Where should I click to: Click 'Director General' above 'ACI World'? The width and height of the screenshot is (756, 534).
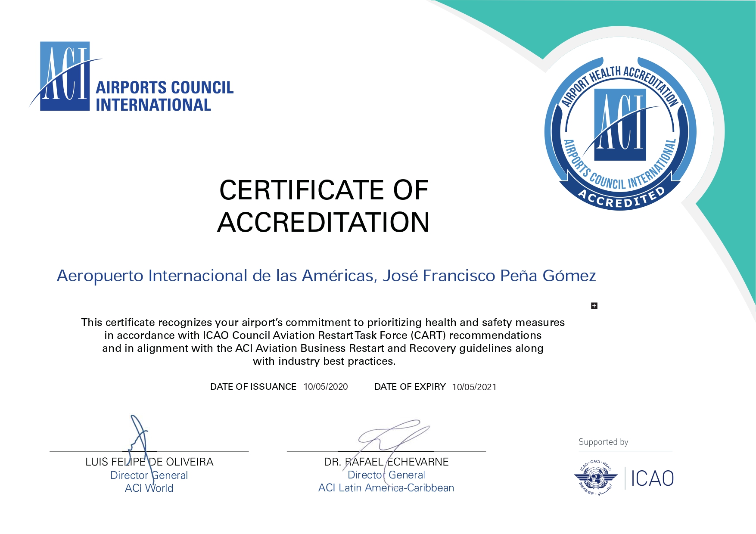coord(149,475)
